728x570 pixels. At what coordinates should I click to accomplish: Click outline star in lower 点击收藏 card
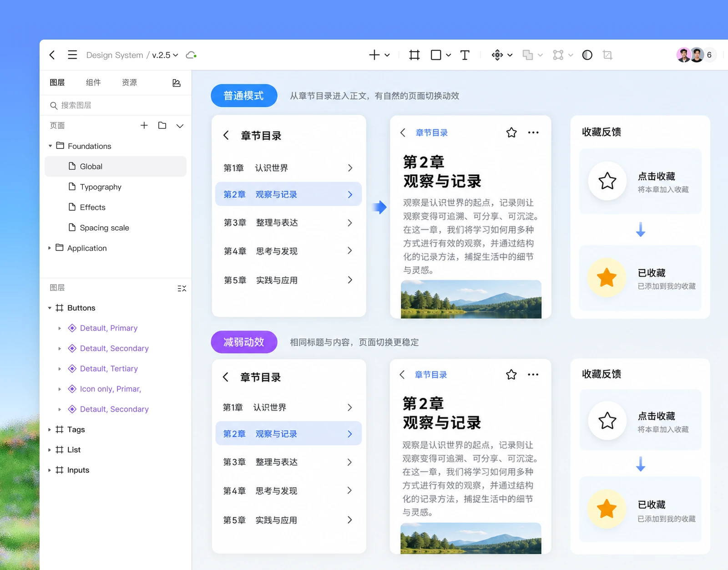(x=607, y=420)
